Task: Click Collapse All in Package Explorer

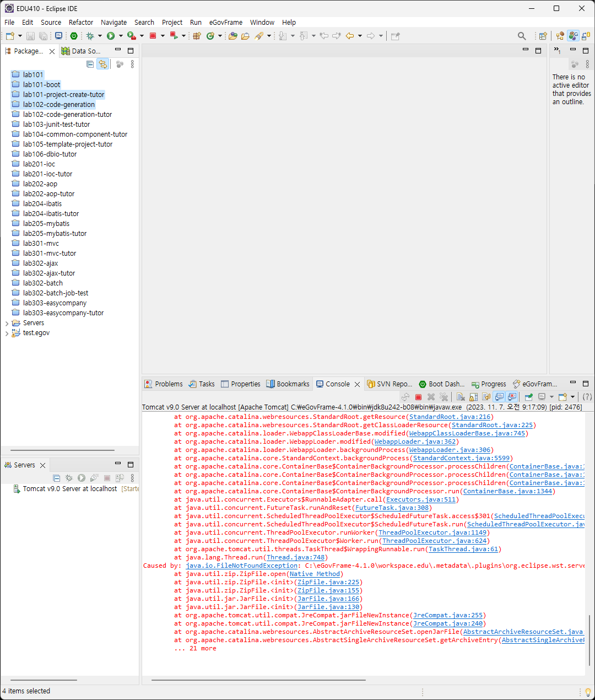Action: pos(90,64)
